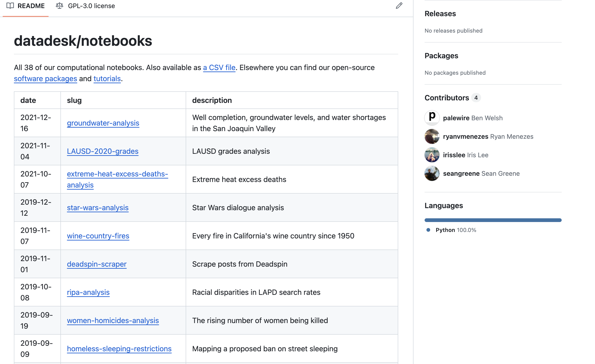Open the star-wars-analysis notebook
The image size is (595, 364).
pyautogui.click(x=97, y=208)
